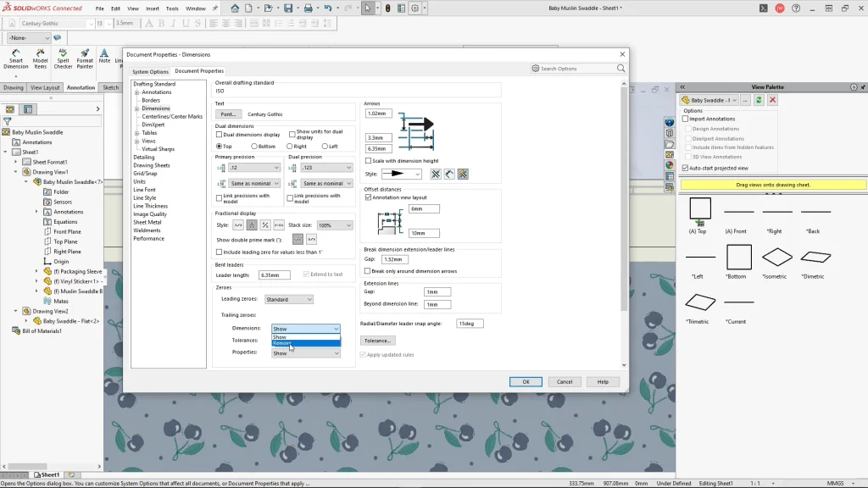Screen dimensions: 868x488
Task: Click the Print icon in the top toolbar
Action: [x=309, y=8]
